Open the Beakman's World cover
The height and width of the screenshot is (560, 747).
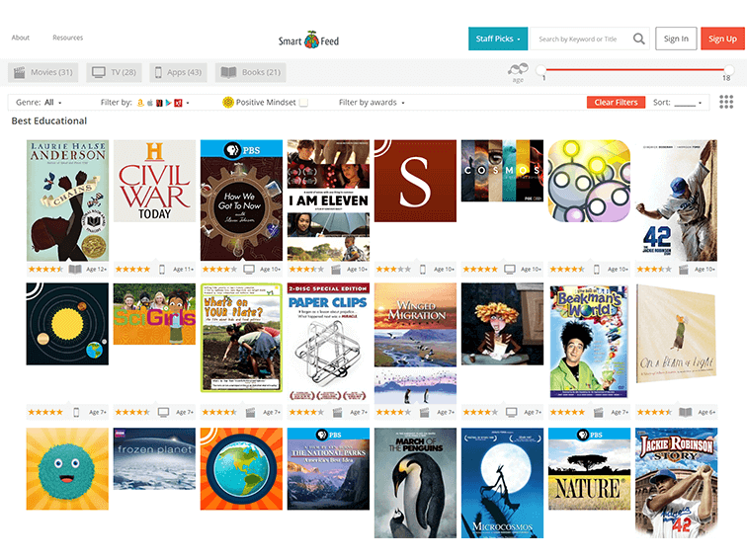(589, 341)
